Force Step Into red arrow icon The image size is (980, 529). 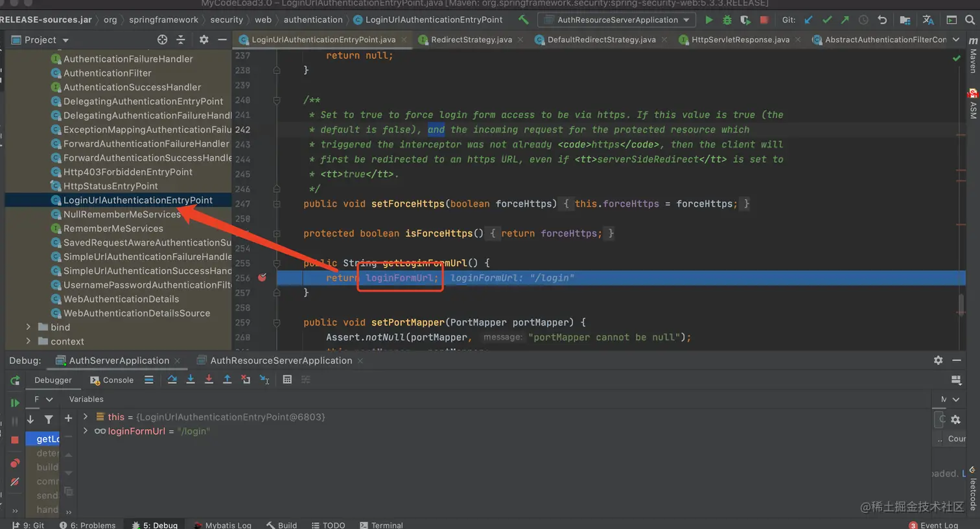[x=209, y=380]
